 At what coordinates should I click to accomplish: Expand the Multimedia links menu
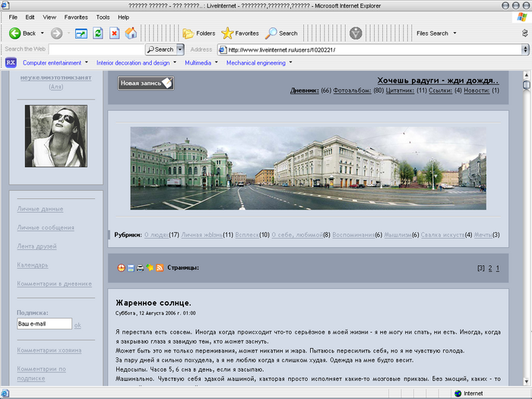pyautogui.click(x=217, y=62)
